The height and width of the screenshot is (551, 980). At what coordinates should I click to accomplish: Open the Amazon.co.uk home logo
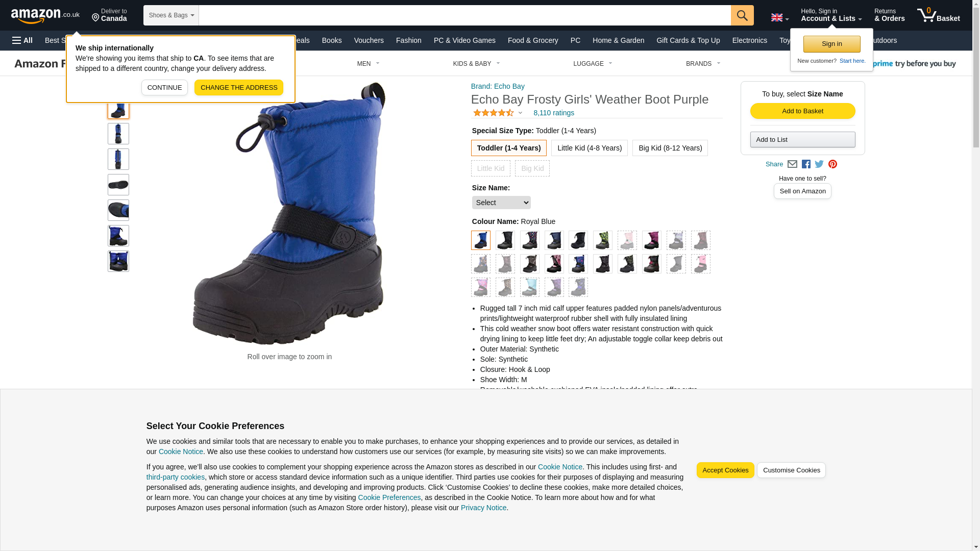45,16
